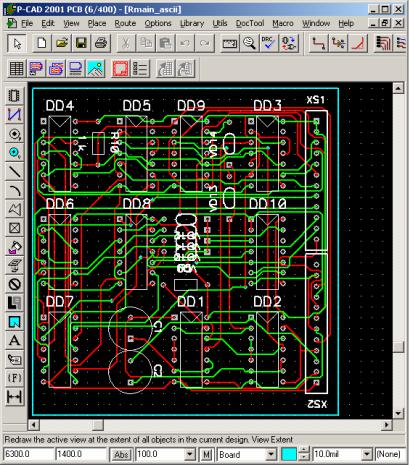Click the red square outline icon in second toolbar
Screen dimensions: 409x465
coord(120,69)
